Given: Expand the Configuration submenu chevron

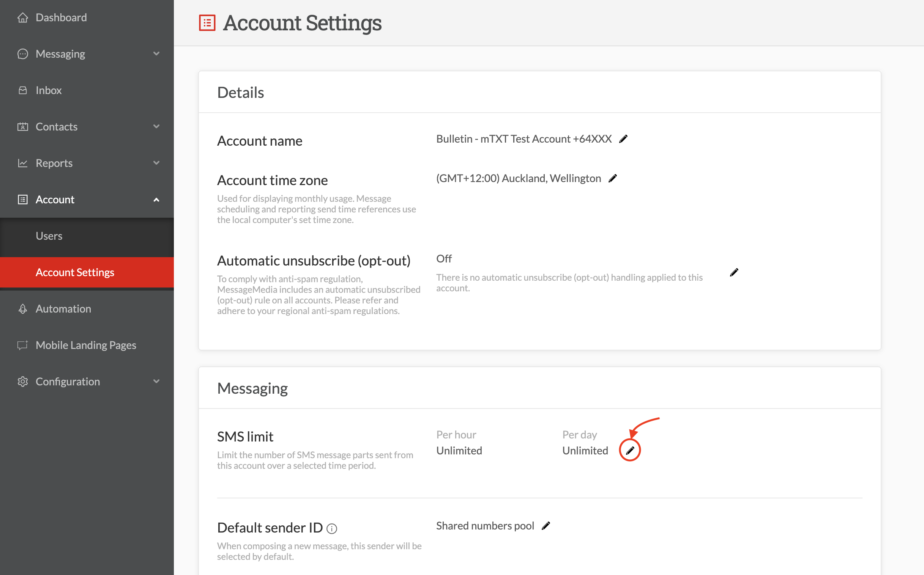Looking at the screenshot, I should pyautogui.click(x=156, y=382).
